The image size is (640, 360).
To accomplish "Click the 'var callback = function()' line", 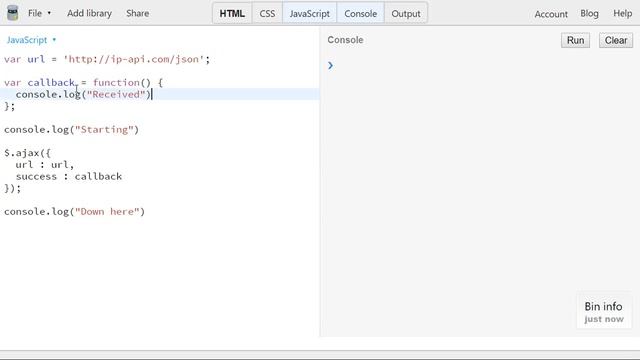I will (x=83, y=82).
